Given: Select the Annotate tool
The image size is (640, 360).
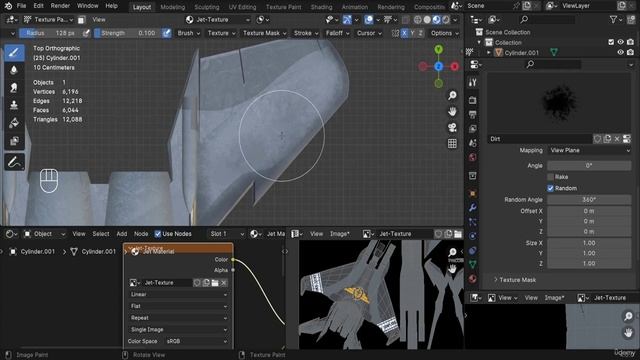Looking at the screenshot, I should point(14,162).
